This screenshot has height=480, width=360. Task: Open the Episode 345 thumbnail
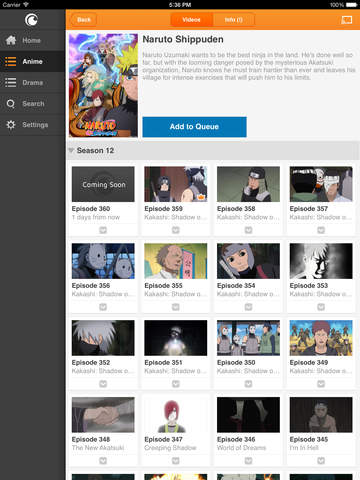[321, 415]
